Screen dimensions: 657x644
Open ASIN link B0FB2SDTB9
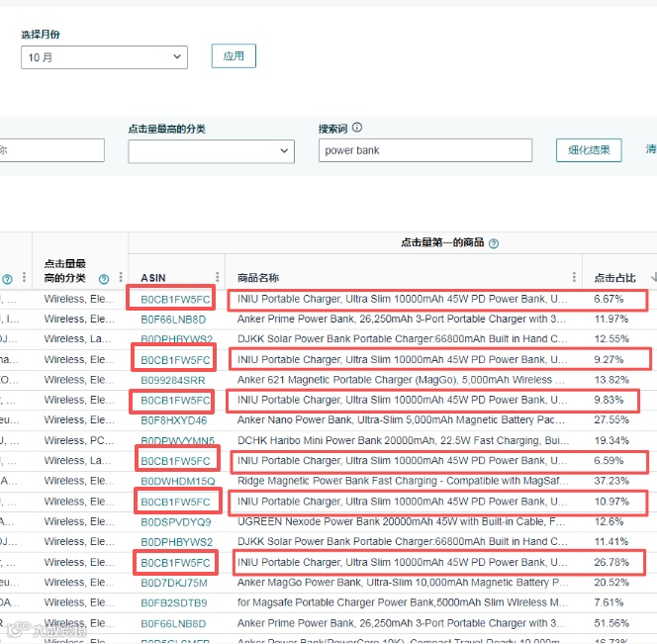174,603
